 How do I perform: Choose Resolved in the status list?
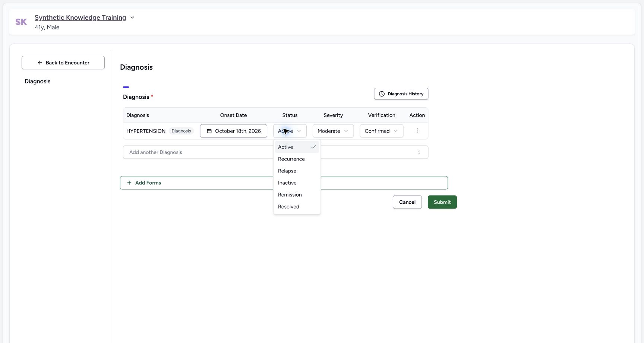click(x=297, y=207)
